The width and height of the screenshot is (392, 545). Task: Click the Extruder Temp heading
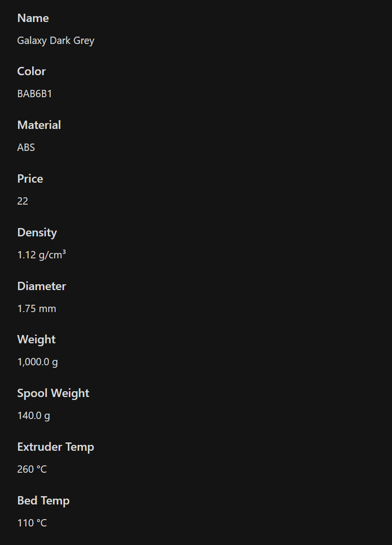[x=56, y=447]
